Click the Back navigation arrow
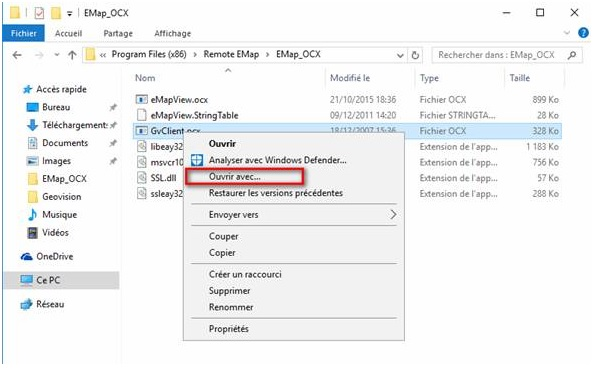Screen dimensions: 616x375 (x=17, y=55)
